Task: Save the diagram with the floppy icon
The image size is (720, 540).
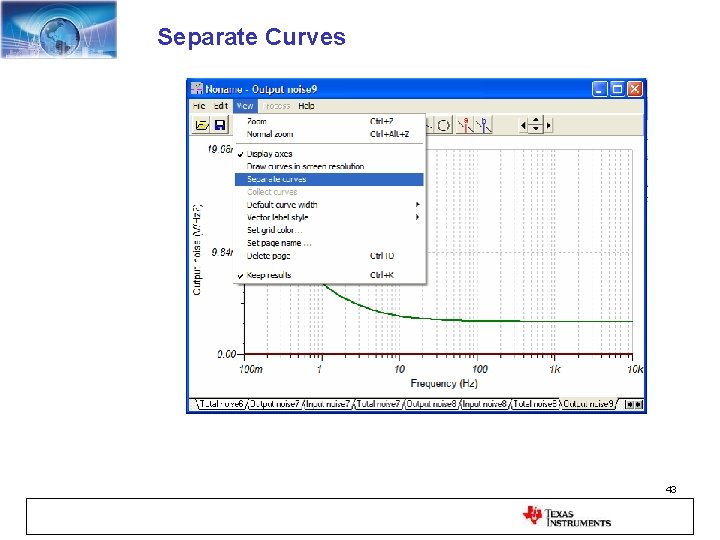Action: 220,125
